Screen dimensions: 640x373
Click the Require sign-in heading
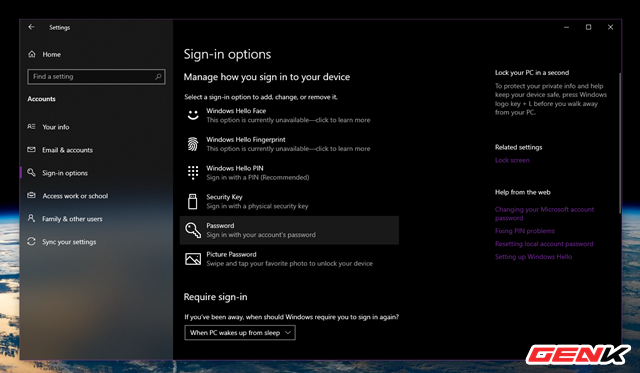click(x=216, y=297)
